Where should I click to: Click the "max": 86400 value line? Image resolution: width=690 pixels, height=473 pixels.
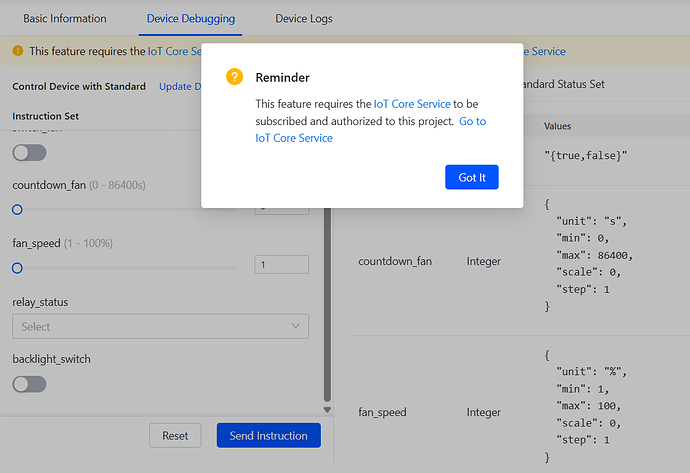click(x=594, y=255)
